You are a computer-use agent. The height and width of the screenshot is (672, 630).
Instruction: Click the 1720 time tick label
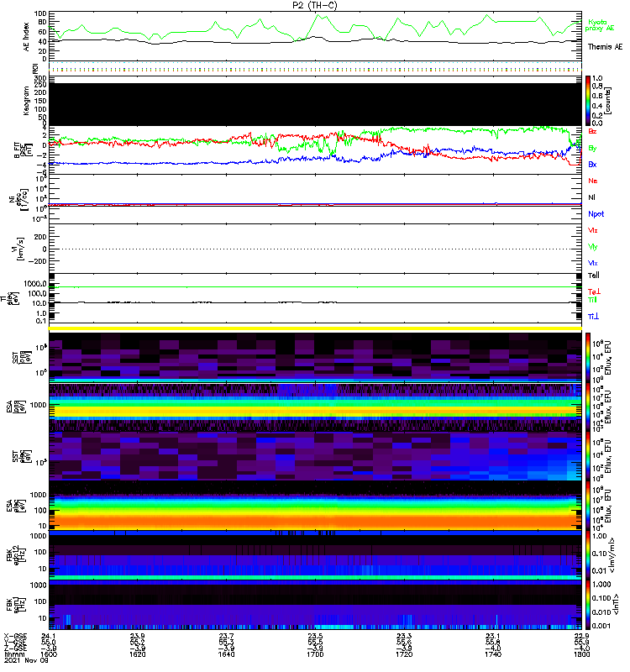(x=404, y=654)
